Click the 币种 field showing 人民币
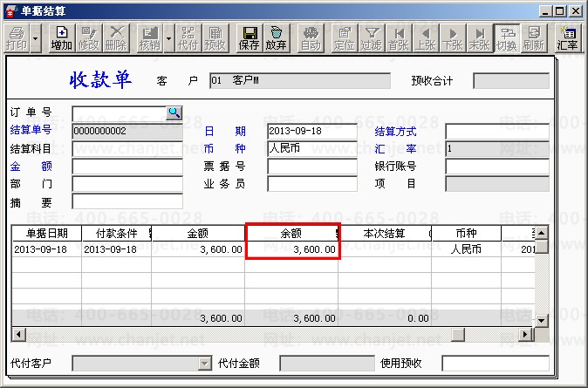The height and width of the screenshot is (388, 588). (312, 149)
